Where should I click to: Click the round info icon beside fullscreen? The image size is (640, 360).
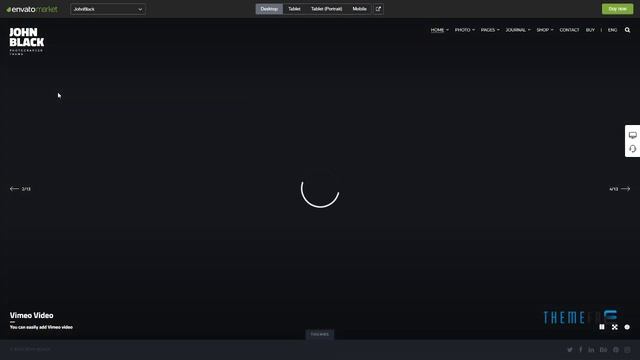coord(627,327)
